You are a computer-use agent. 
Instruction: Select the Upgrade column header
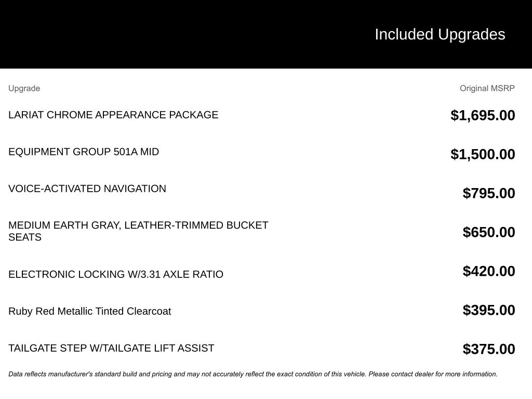(24, 88)
